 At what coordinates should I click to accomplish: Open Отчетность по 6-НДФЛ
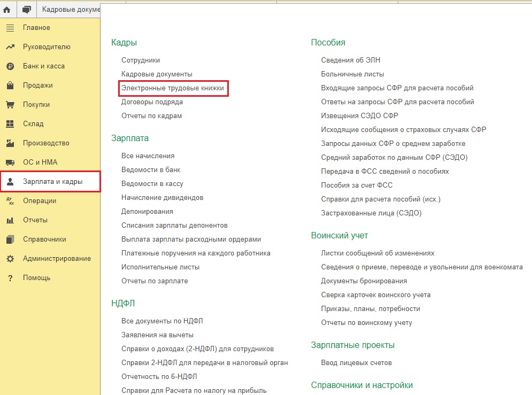(159, 376)
